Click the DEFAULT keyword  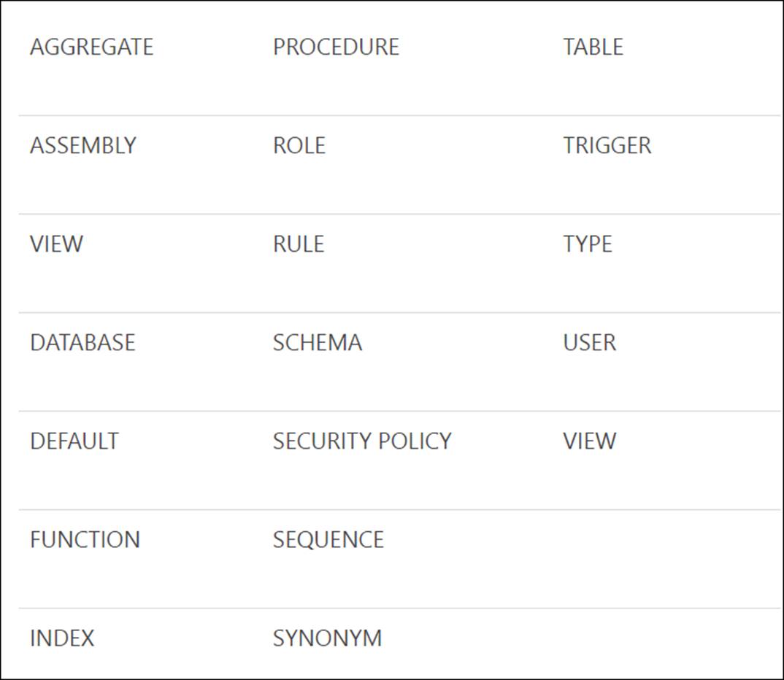74,441
